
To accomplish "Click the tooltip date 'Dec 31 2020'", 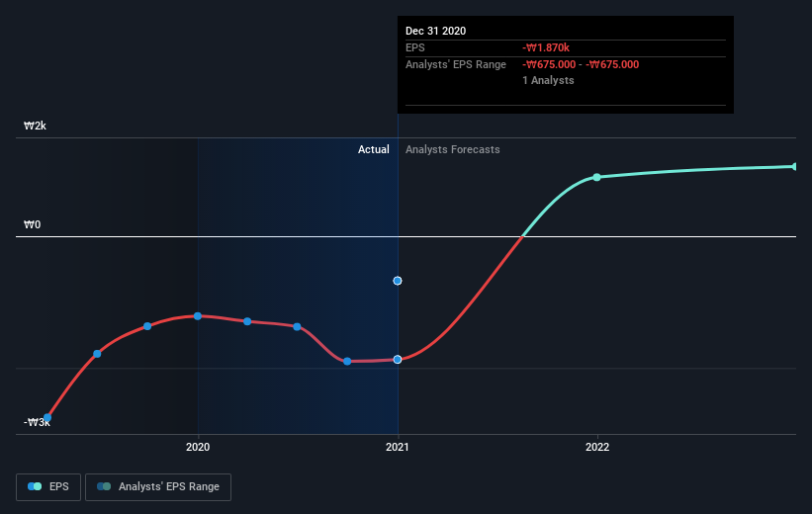I will click(435, 31).
